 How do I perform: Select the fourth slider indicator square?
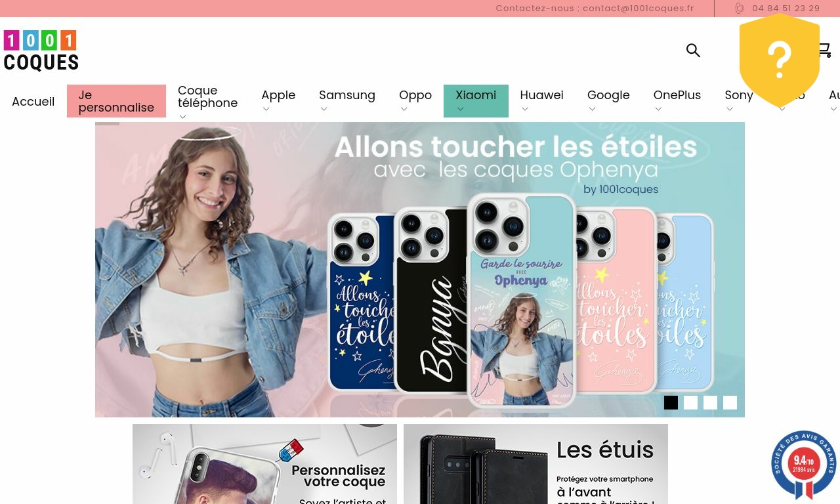pos(730,402)
